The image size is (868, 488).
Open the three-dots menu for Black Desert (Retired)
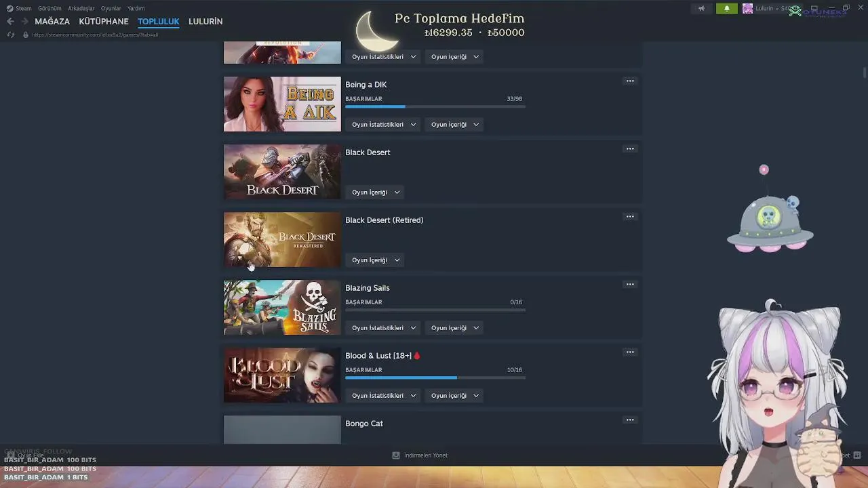630,217
